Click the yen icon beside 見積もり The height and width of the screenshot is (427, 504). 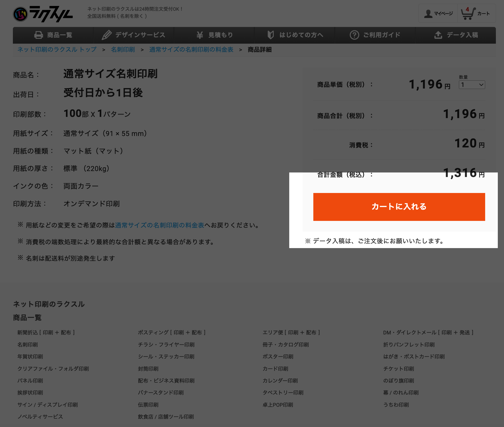(x=199, y=35)
